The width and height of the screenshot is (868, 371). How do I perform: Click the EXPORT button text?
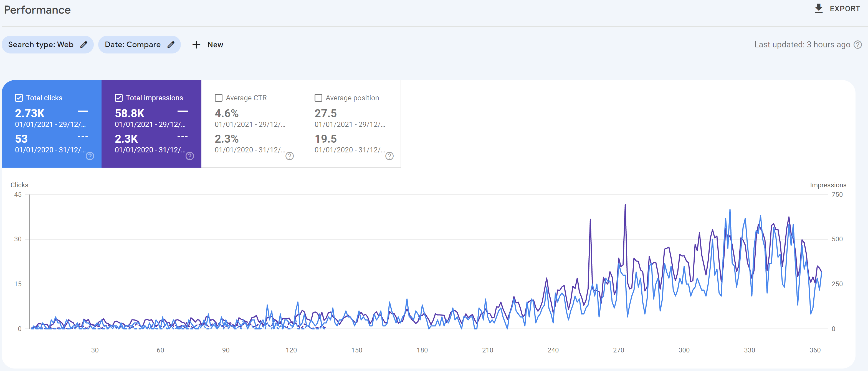pos(844,9)
